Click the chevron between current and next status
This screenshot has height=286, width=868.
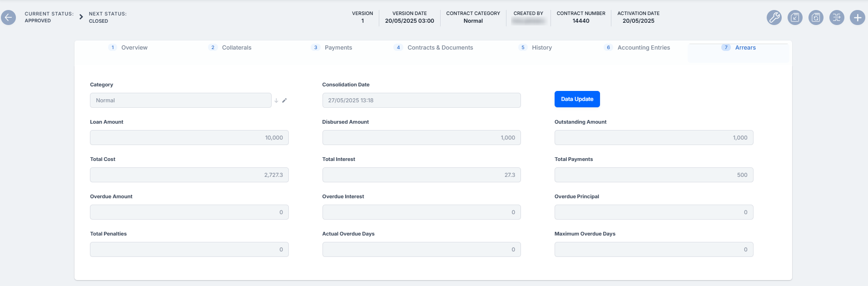[x=81, y=17]
